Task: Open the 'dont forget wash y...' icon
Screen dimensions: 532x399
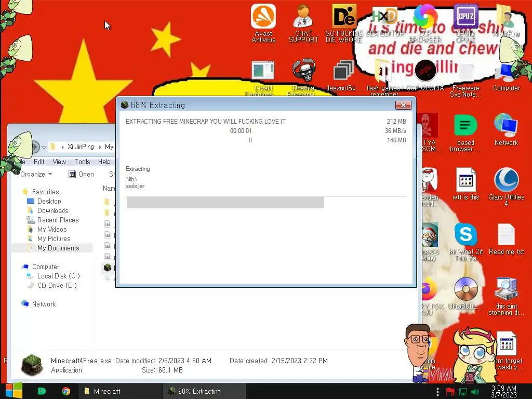Action: click(x=508, y=351)
